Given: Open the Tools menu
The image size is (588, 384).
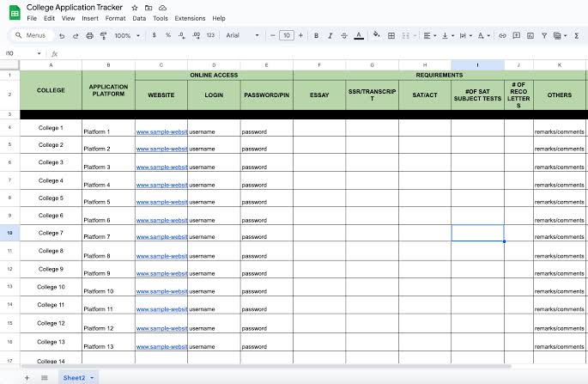Looking at the screenshot, I should 161,18.
